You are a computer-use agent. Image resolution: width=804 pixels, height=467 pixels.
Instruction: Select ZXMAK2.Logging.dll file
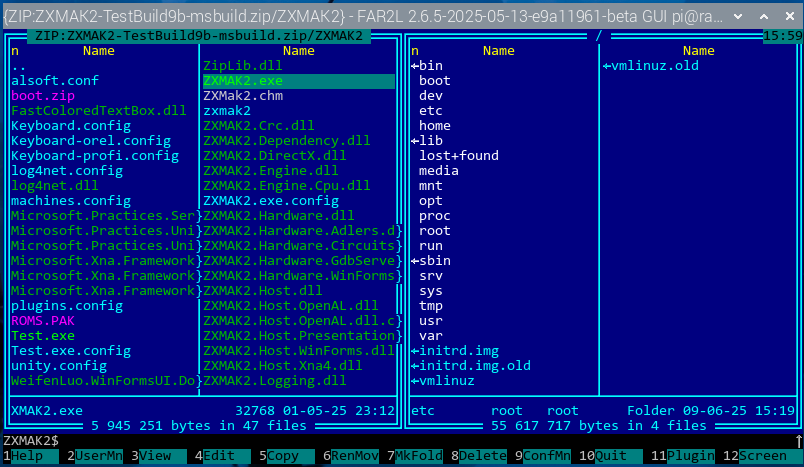pos(275,381)
